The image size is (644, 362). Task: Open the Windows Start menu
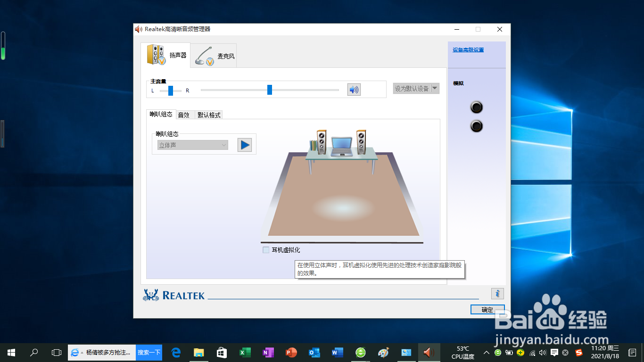(11, 352)
